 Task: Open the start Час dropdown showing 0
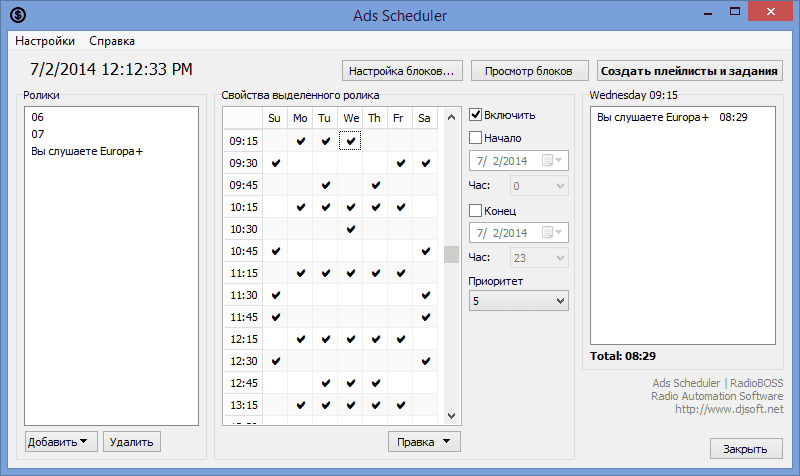click(x=539, y=186)
